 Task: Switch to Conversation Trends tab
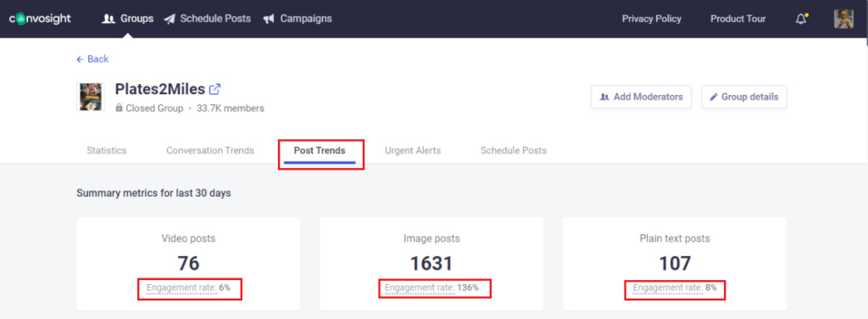coord(210,151)
